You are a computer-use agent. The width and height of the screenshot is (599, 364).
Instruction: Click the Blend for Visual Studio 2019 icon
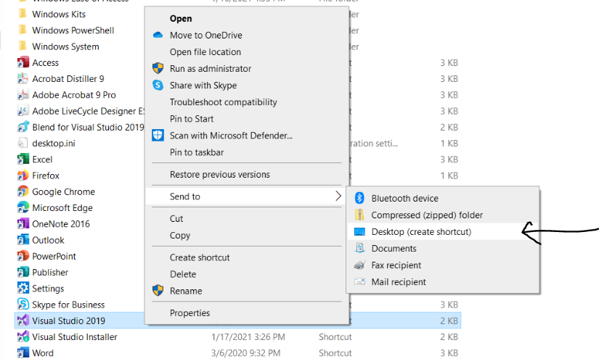tap(23, 127)
